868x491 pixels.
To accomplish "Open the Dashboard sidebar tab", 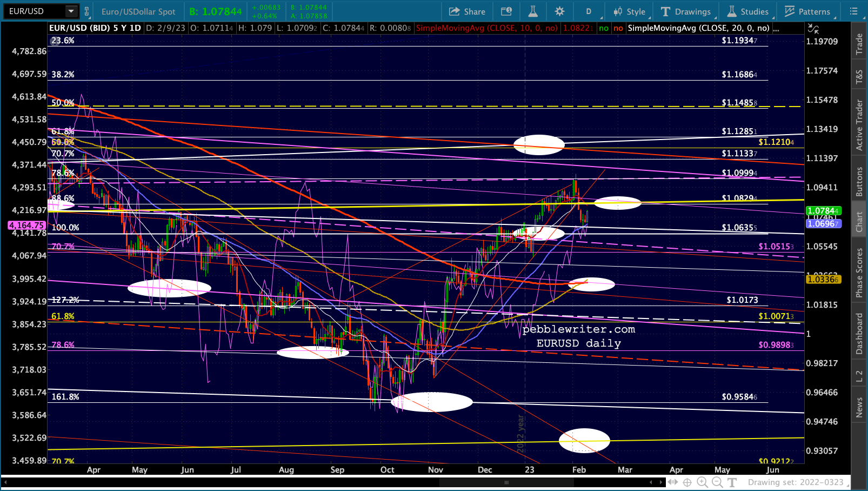I will (859, 334).
